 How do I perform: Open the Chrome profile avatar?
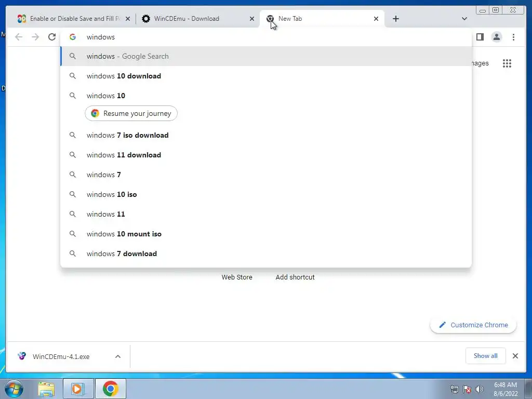pos(496,37)
